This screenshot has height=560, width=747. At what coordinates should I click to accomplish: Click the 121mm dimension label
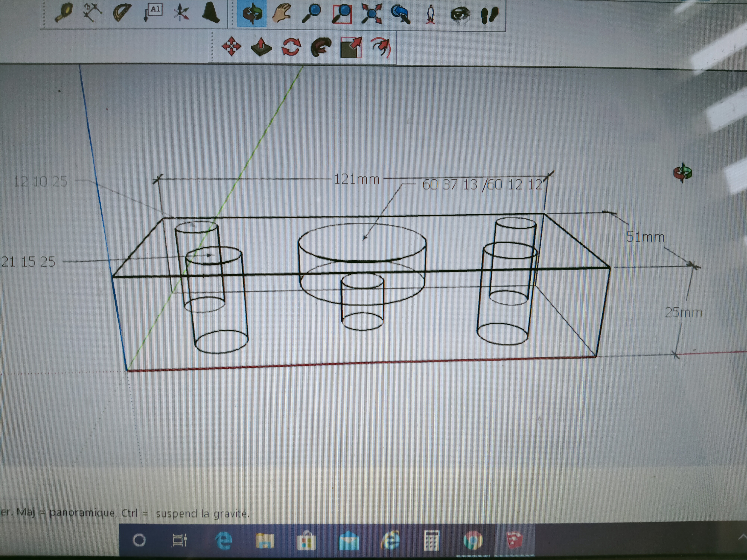click(x=357, y=179)
